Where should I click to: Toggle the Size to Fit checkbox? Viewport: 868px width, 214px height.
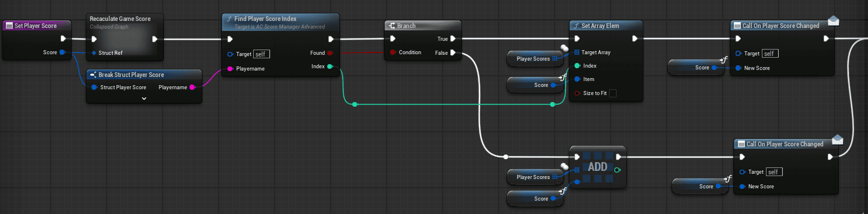coord(612,93)
